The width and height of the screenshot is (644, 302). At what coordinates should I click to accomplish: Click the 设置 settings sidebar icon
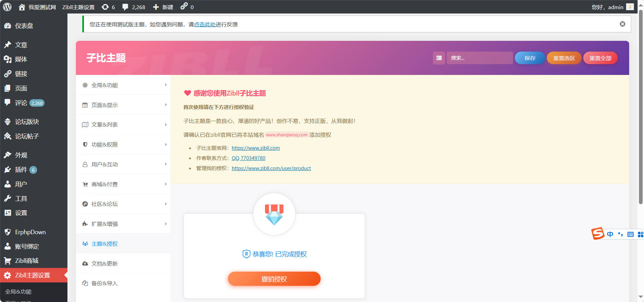(x=7, y=213)
